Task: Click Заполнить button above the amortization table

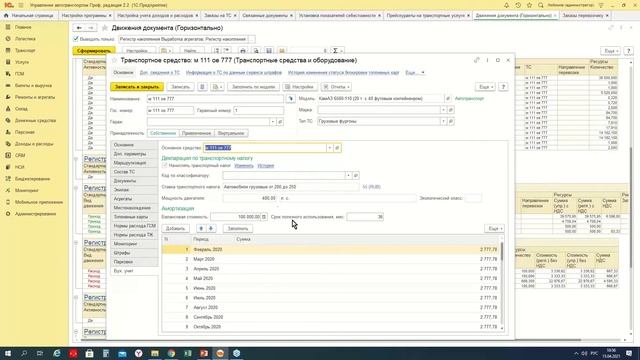Action: (238, 228)
